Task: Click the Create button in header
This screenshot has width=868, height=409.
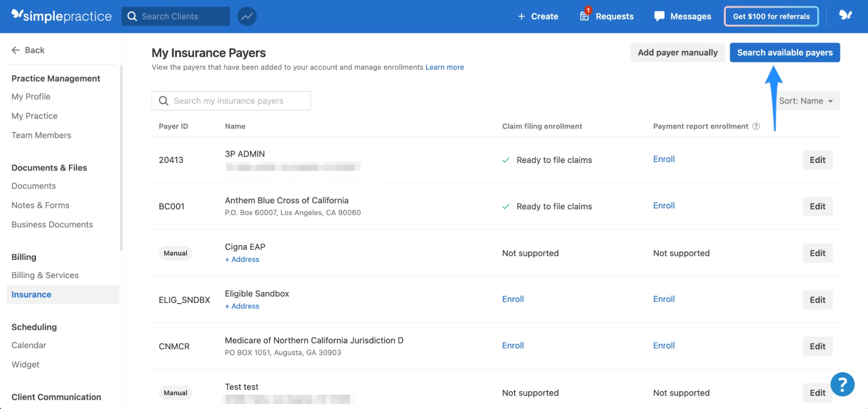Action: pos(538,16)
